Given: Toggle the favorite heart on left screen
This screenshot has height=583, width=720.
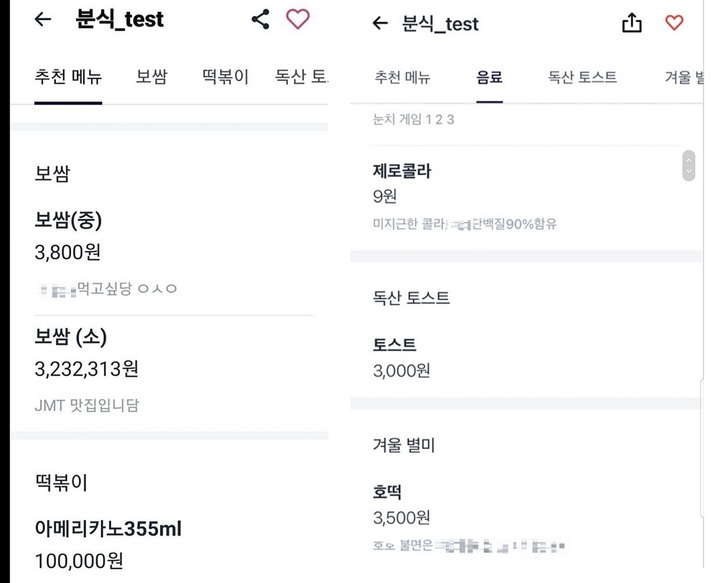Looking at the screenshot, I should pos(298,19).
